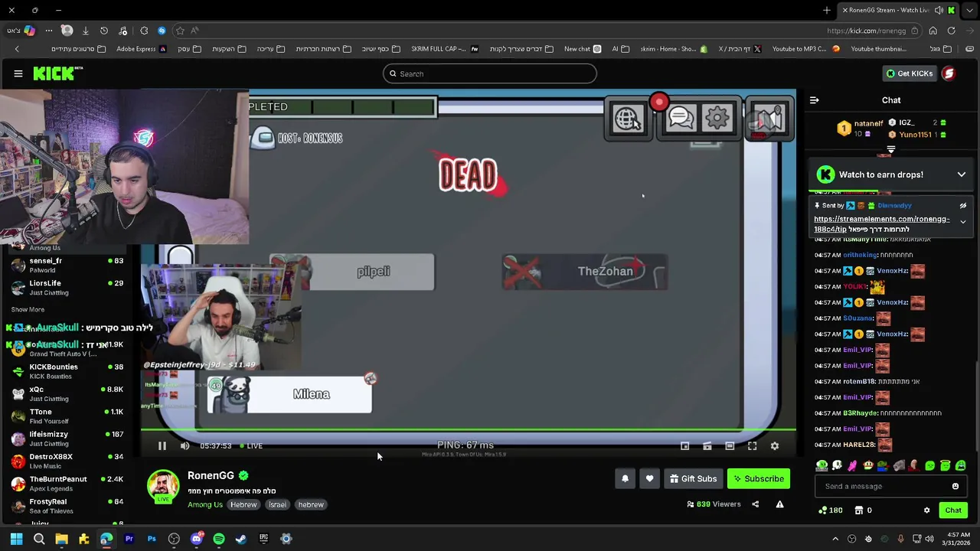
Task: Toggle mini player mode in video controls
Action: pyautogui.click(x=685, y=446)
